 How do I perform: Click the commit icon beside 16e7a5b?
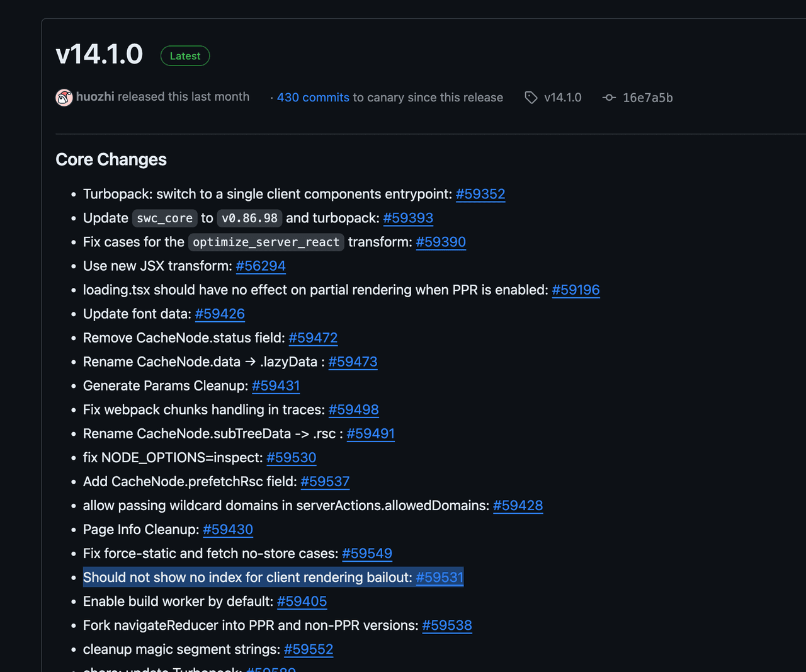[609, 98]
